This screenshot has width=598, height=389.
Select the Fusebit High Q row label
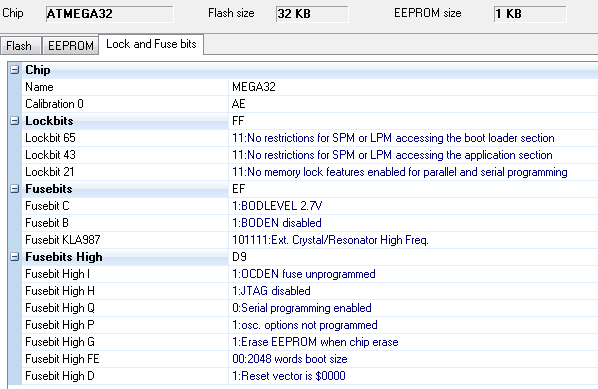[60, 308]
